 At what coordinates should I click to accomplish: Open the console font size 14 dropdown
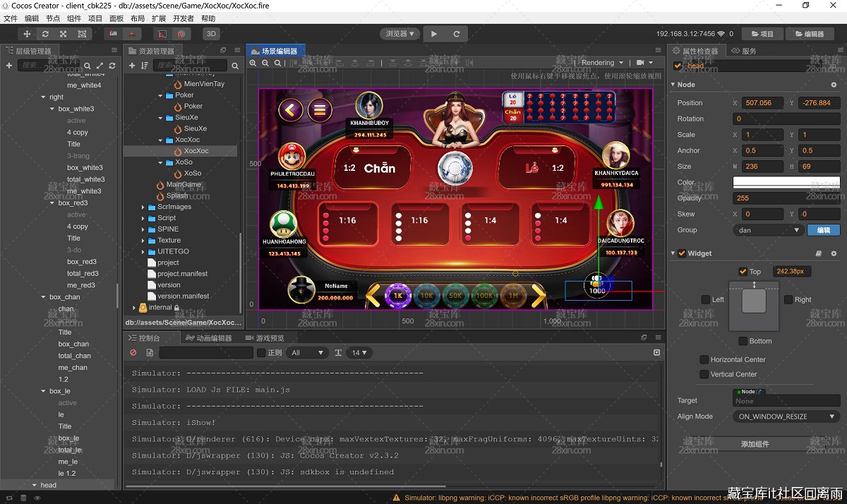pyautogui.click(x=360, y=352)
